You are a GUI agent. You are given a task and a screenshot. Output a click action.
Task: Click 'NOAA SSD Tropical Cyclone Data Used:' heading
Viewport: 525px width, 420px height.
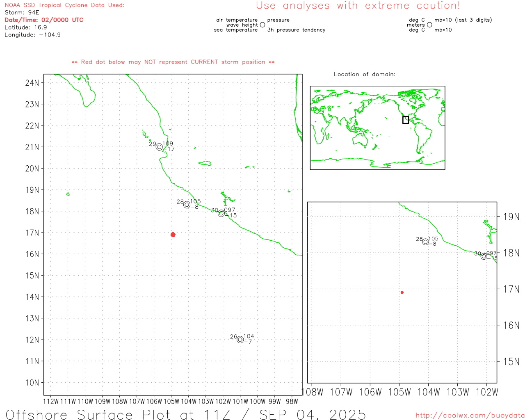click(x=64, y=5)
